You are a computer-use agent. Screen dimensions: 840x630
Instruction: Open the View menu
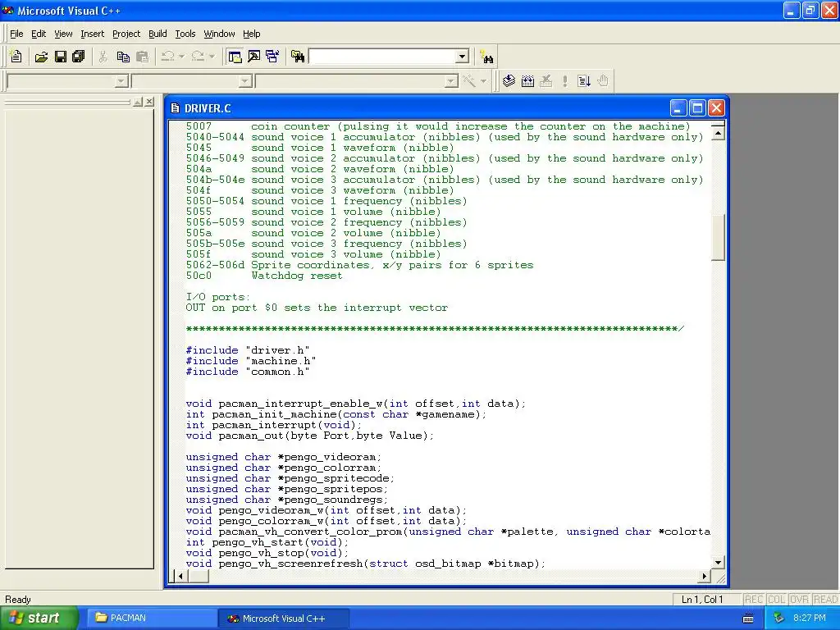63,34
